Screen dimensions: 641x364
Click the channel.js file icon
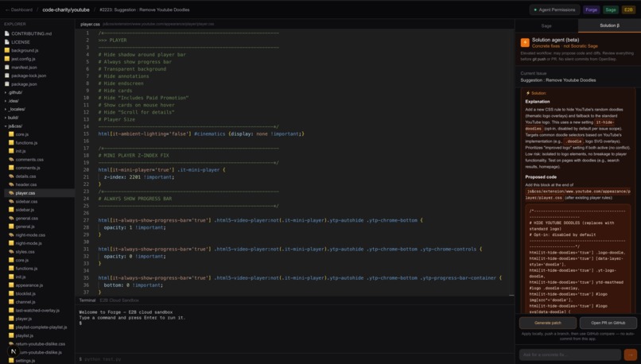click(x=11, y=302)
